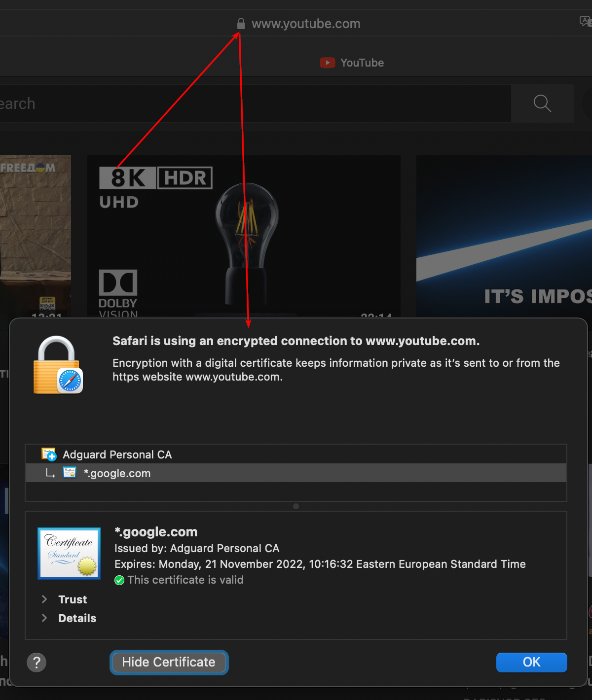Image resolution: width=592 pixels, height=700 pixels.
Task: Click the *.google.com certificate icon
Action: click(70, 472)
